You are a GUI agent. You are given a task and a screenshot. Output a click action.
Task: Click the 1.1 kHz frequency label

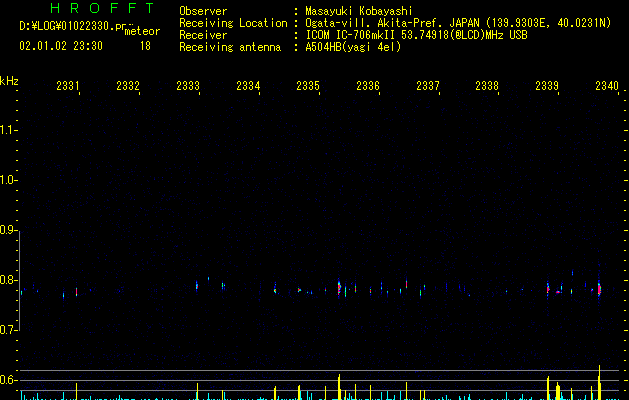click(x=8, y=130)
